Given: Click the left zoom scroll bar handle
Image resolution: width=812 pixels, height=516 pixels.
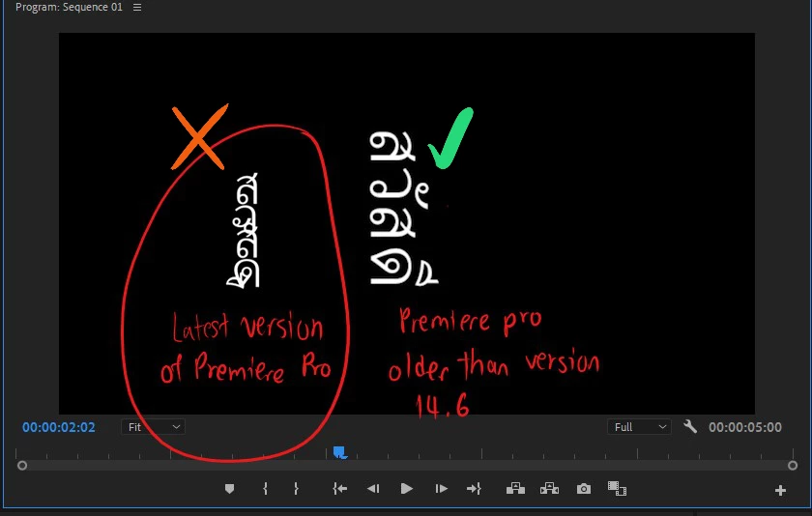Looking at the screenshot, I should point(21,466).
